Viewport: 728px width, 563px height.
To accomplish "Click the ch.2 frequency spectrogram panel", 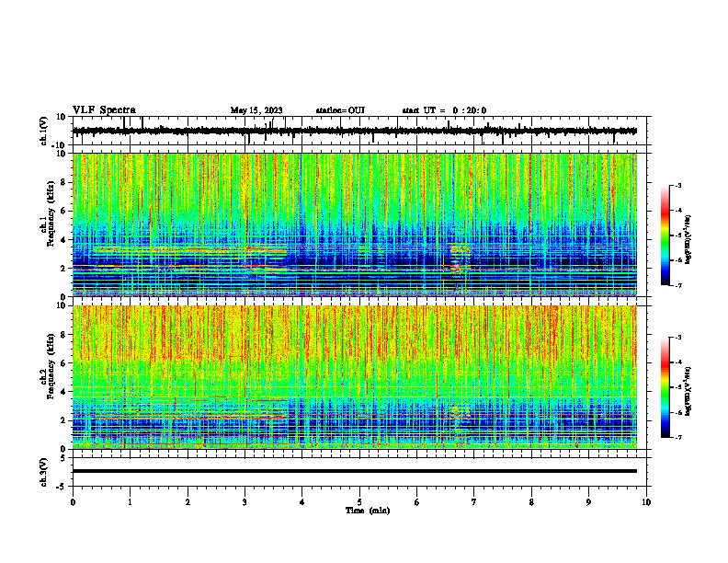I will (355, 377).
